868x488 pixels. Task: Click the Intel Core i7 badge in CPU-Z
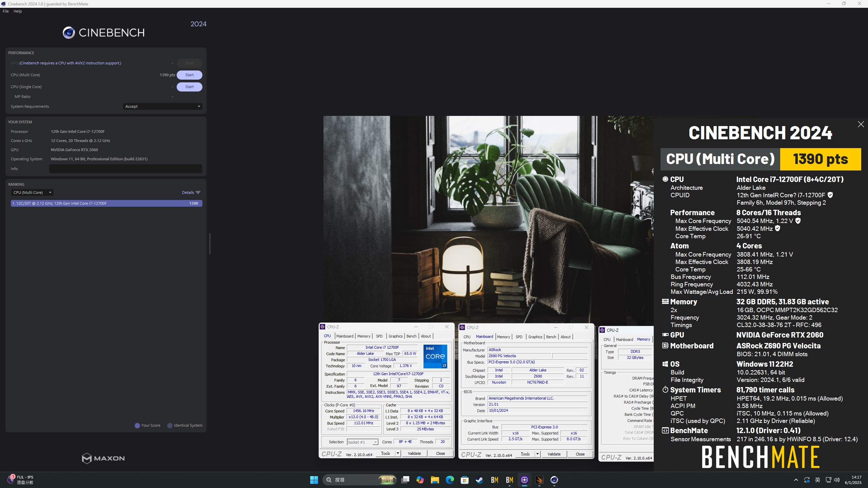click(x=435, y=356)
